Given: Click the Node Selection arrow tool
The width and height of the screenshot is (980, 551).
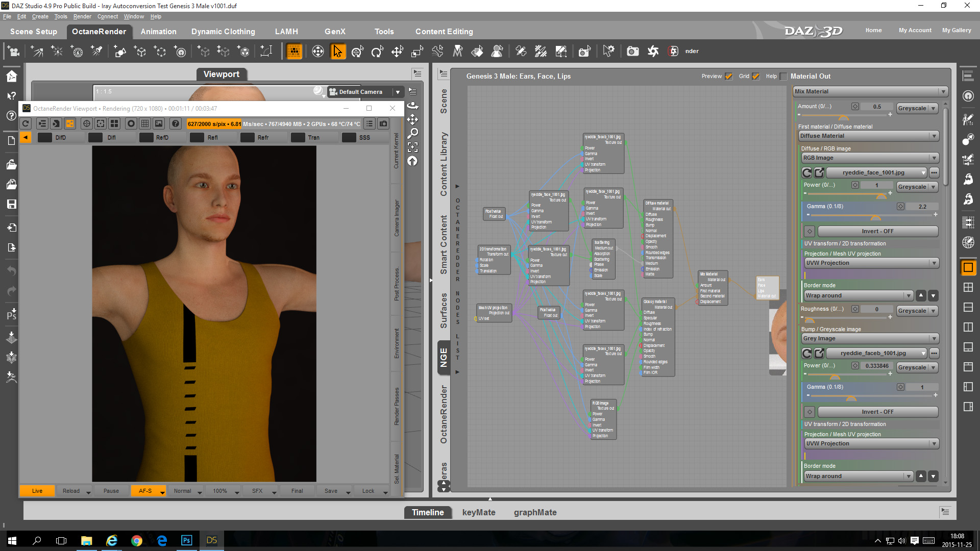Looking at the screenshot, I should 337,52.
